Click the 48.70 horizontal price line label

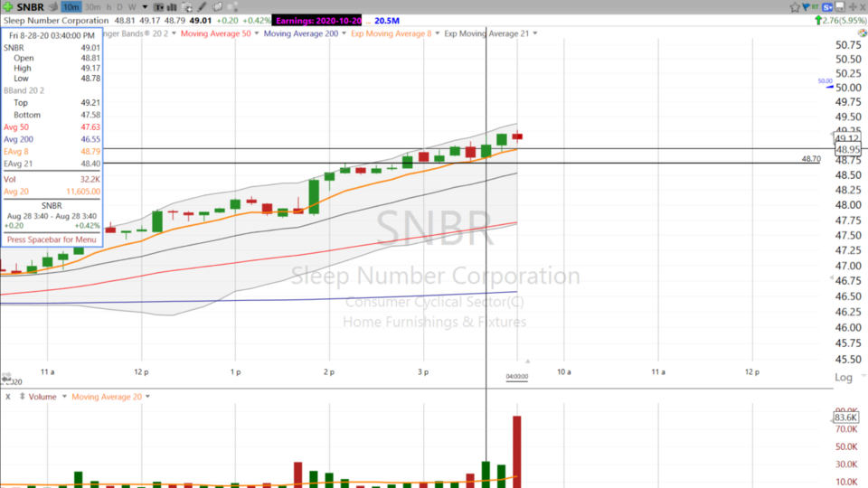click(810, 158)
